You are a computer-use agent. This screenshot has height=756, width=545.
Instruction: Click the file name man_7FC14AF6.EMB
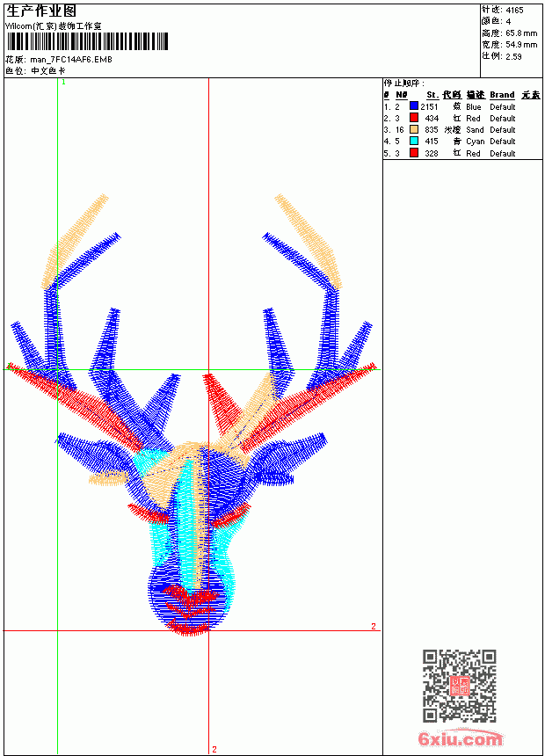pos(71,60)
